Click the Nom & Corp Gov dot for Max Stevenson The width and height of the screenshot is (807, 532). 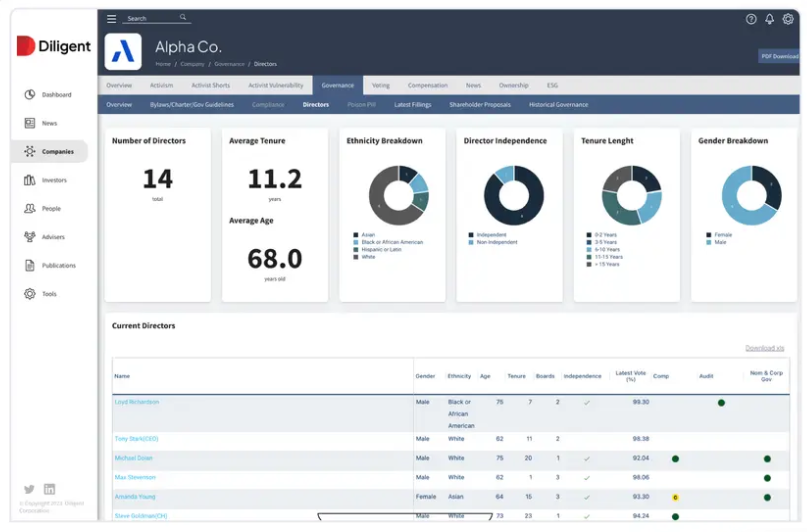pyautogui.click(x=767, y=478)
